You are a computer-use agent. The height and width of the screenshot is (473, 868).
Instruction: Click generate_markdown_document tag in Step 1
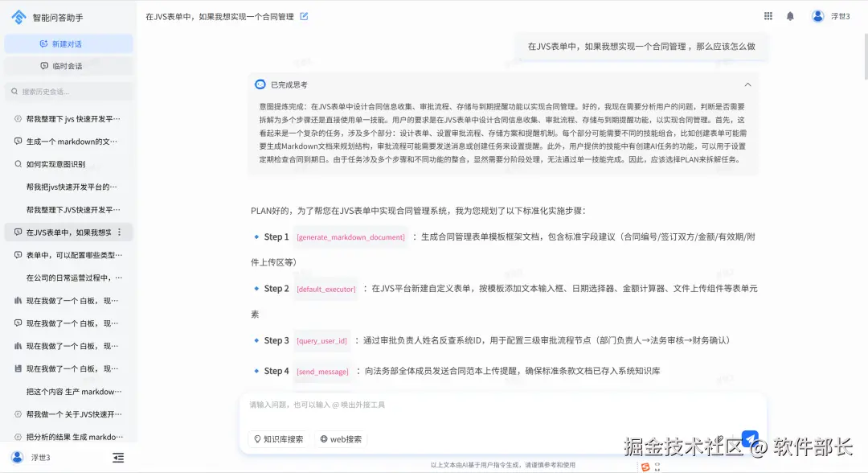[350, 237]
